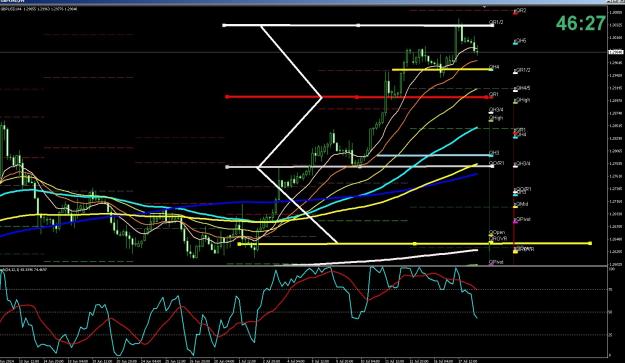Click the GBPUSD,H4 symbol info text
Screen dimensions: 625x363
pos(39,9)
